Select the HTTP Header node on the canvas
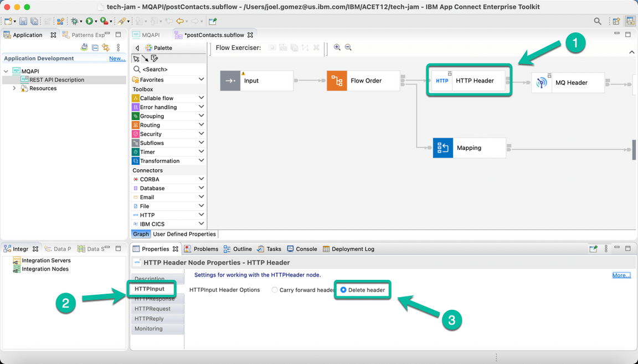638x364 pixels. (x=469, y=80)
